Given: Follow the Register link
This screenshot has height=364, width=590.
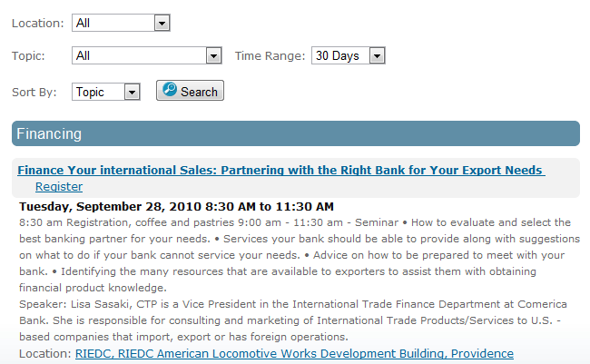Looking at the screenshot, I should (x=59, y=187).
